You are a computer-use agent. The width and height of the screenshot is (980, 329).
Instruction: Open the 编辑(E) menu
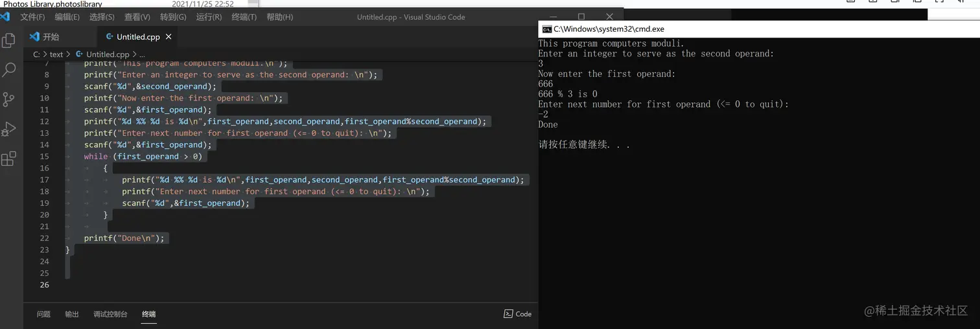point(67,17)
